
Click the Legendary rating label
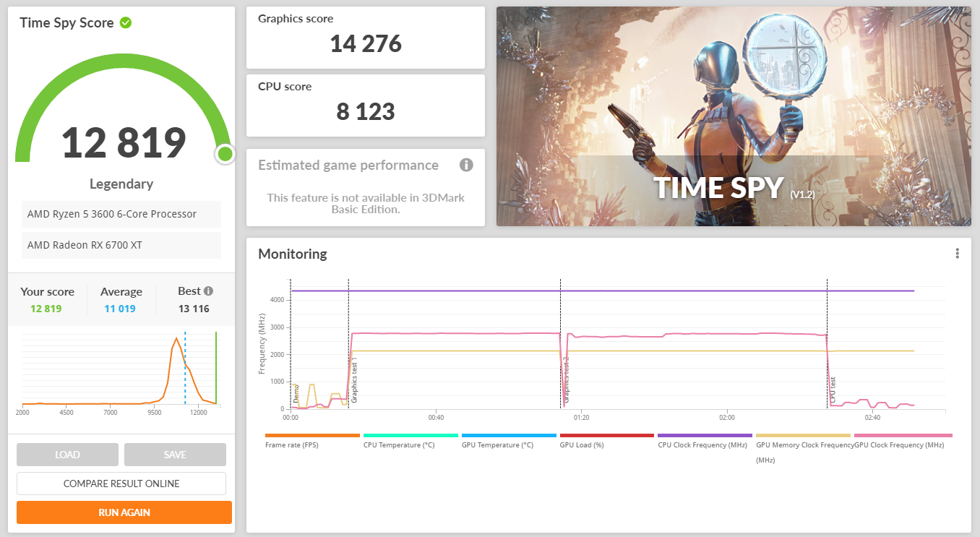(x=121, y=184)
